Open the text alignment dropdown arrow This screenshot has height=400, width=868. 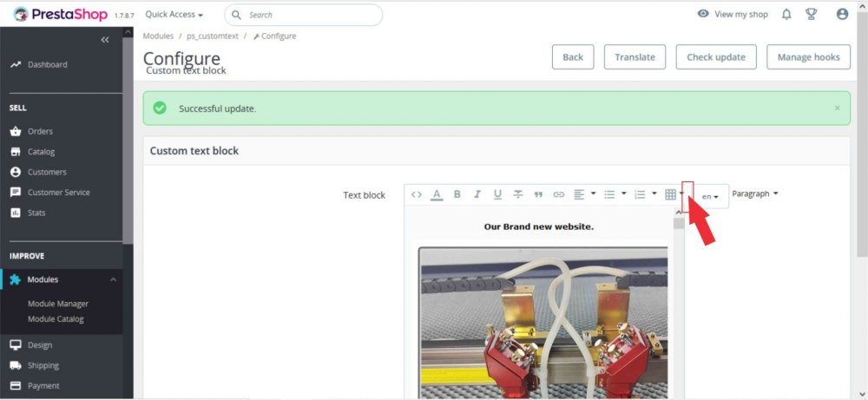[594, 193]
